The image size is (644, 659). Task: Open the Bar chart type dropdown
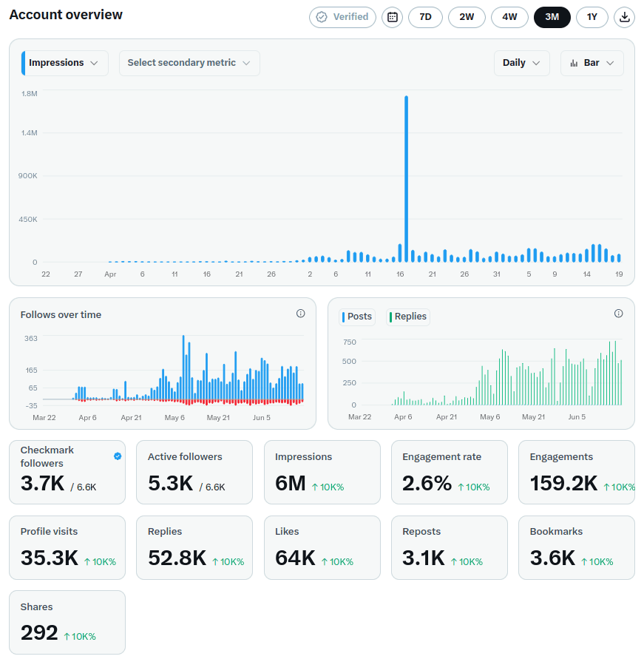click(x=592, y=63)
